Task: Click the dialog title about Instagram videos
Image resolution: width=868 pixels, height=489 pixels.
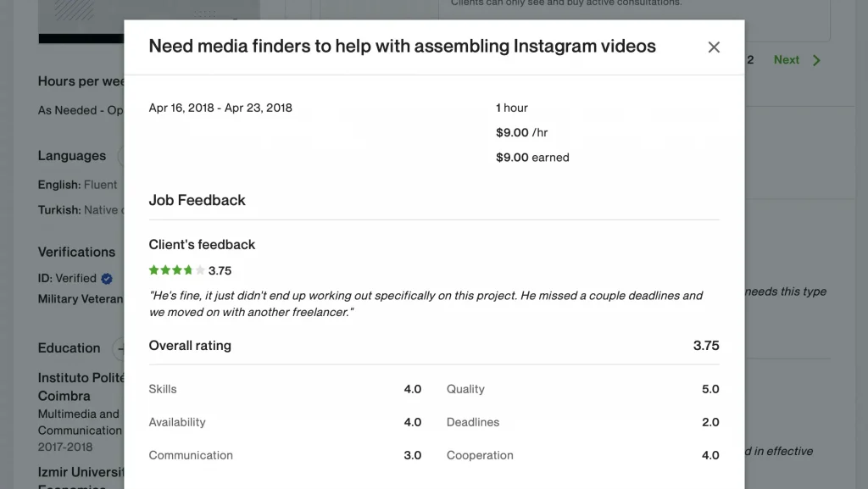Action: (402, 46)
